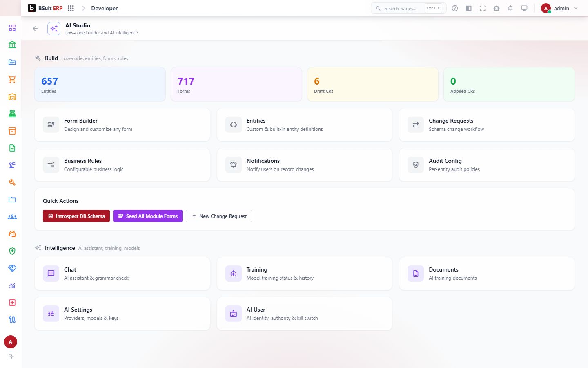Click the logout icon at sidebar bottom
588x368 pixels.
[11, 357]
